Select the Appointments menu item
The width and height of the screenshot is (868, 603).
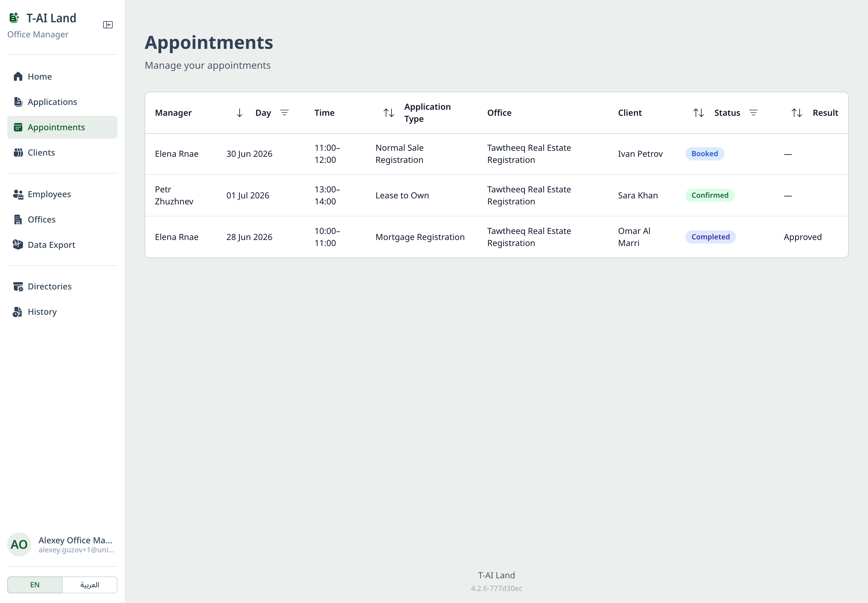tap(62, 127)
